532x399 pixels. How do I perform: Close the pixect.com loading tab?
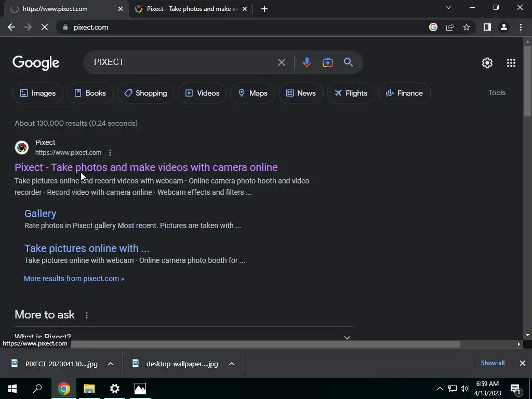pos(121,9)
